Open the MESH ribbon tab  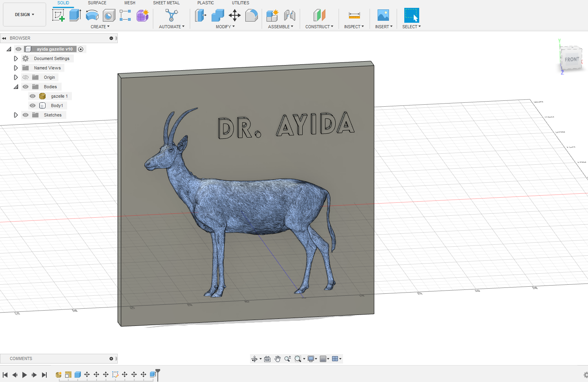click(130, 3)
